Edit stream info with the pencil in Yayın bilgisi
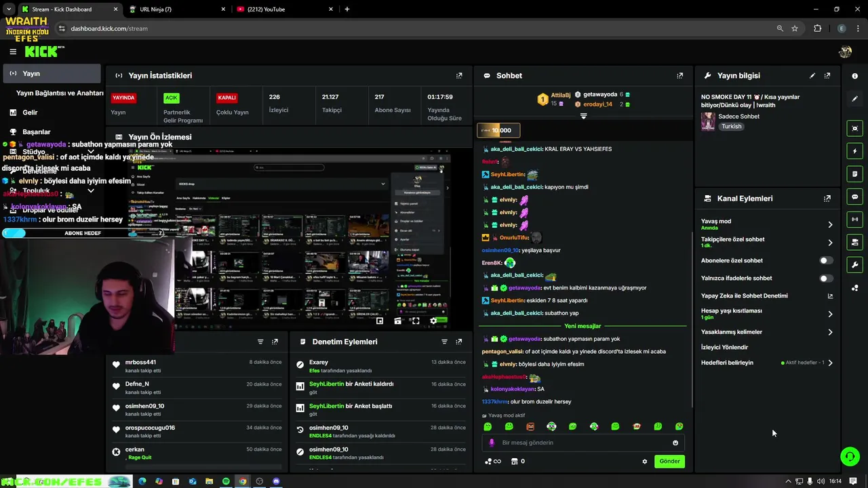 (x=812, y=76)
